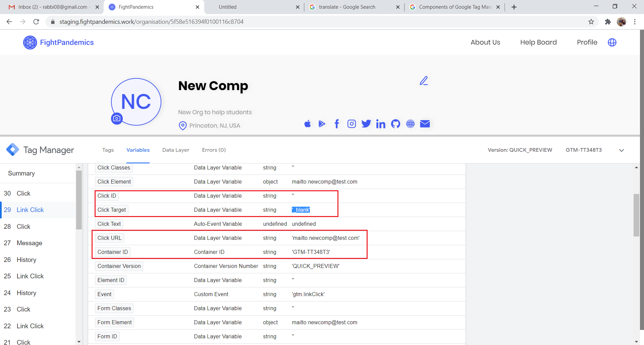This screenshot has height=345, width=644.
Task: Open the Data Layer tab
Action: [x=176, y=150]
